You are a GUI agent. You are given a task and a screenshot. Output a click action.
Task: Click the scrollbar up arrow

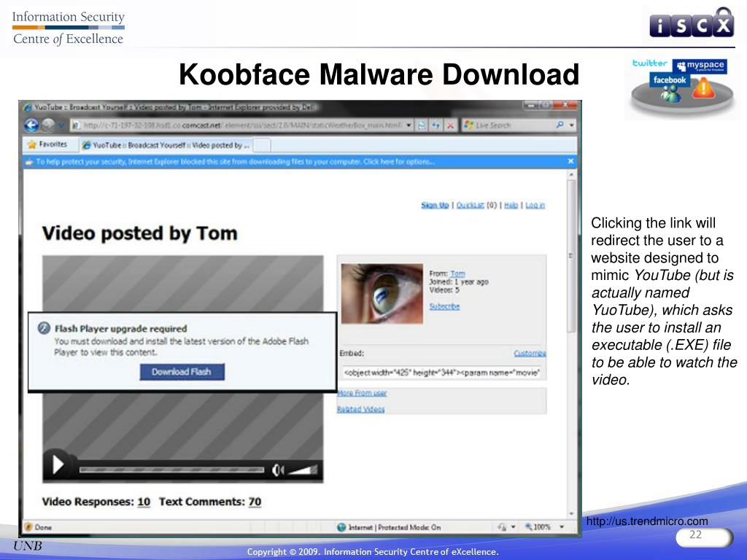pos(572,175)
